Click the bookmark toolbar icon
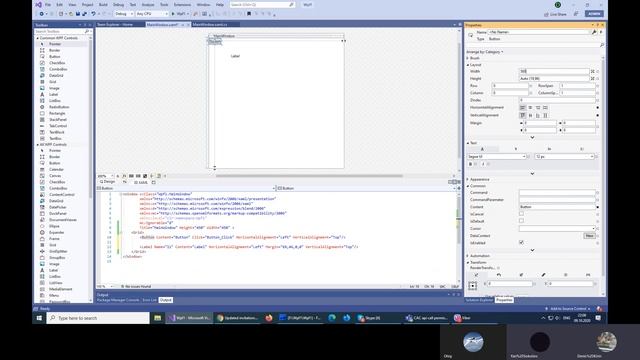 tap(249, 14)
